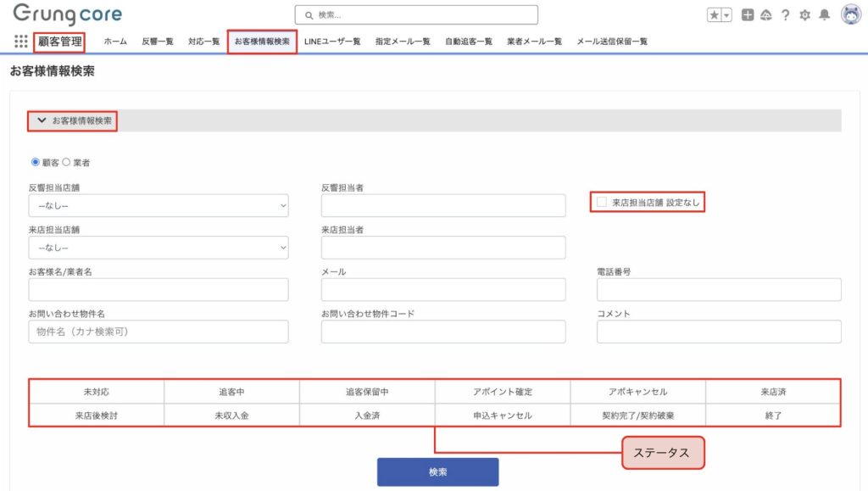Show notifications via the bell icon
Screen dimensions: 868x491
[x=824, y=15]
